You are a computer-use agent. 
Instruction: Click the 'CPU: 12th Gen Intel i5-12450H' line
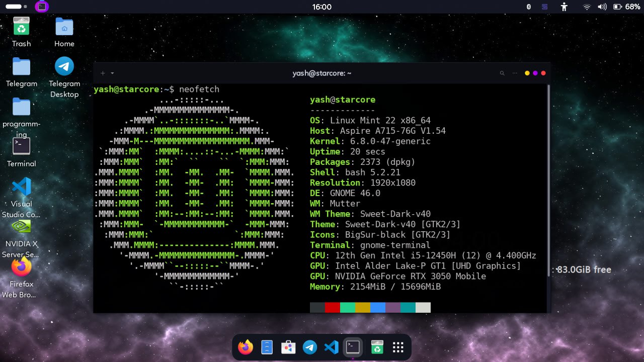423,255
